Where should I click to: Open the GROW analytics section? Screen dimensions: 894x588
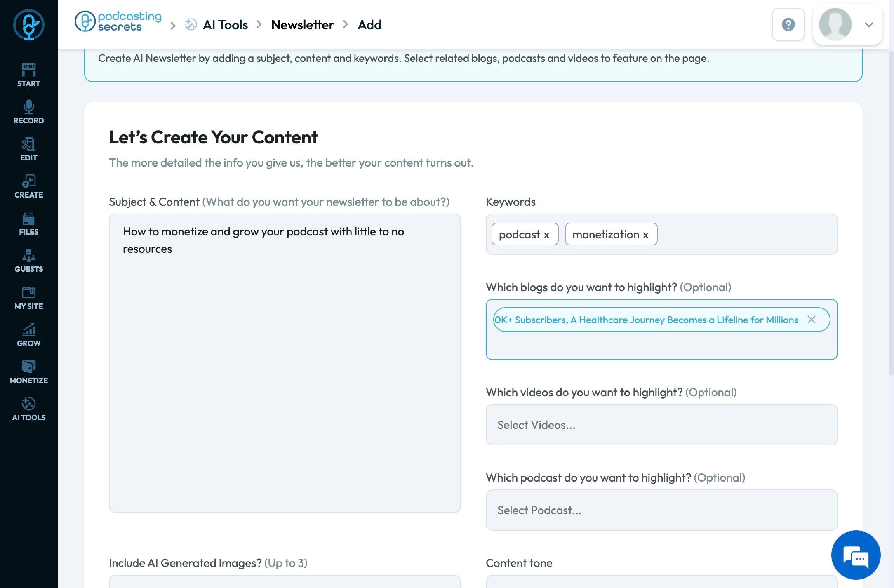[28, 335]
